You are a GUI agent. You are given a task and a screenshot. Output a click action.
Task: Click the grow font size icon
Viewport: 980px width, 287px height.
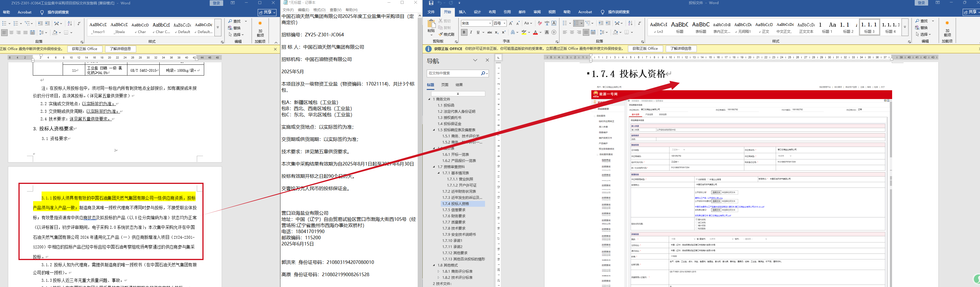pos(511,23)
